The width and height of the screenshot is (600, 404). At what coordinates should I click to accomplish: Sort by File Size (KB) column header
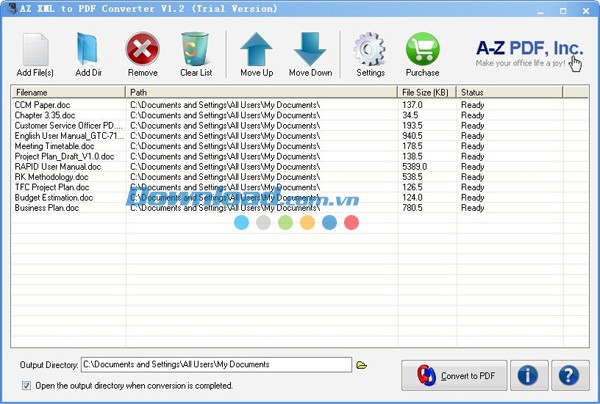(427, 92)
